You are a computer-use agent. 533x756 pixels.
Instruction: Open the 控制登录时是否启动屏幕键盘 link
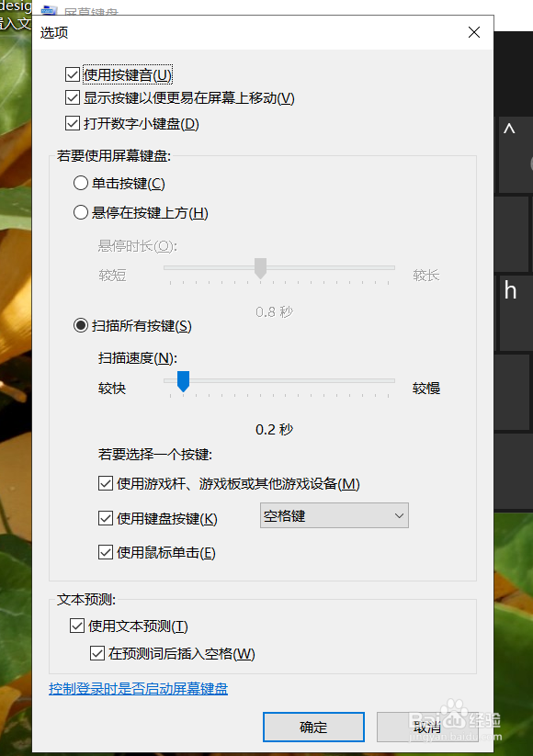click(x=139, y=689)
